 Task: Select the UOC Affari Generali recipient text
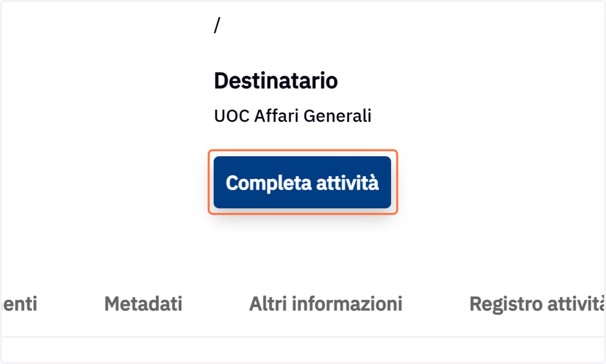coord(293,116)
